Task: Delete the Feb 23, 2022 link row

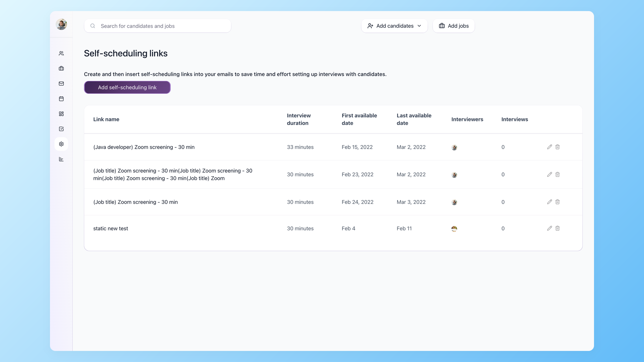Action: [557, 174]
